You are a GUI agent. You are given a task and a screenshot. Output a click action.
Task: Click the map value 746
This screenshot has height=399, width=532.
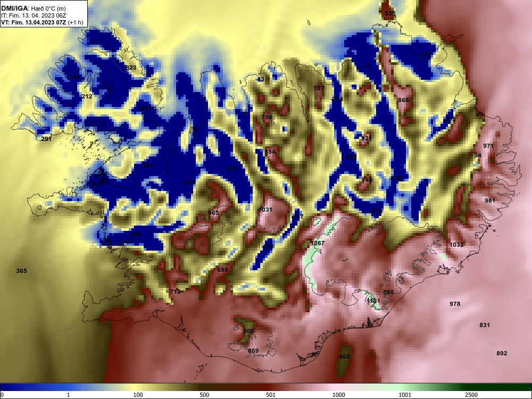pos(367,180)
